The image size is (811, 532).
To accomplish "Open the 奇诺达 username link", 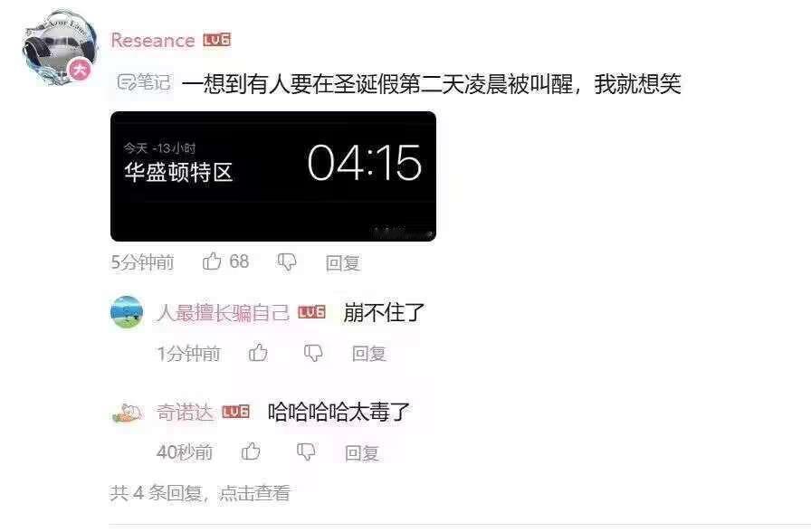I will (x=185, y=412).
